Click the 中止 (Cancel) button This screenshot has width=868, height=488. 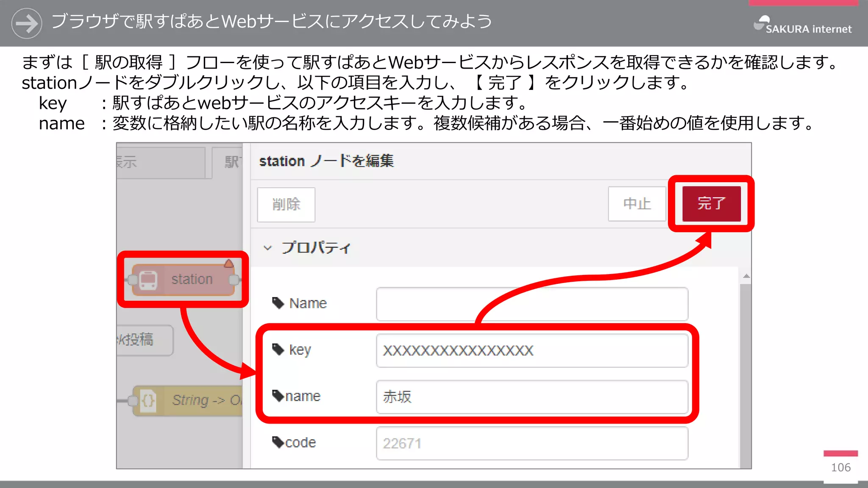click(x=637, y=204)
